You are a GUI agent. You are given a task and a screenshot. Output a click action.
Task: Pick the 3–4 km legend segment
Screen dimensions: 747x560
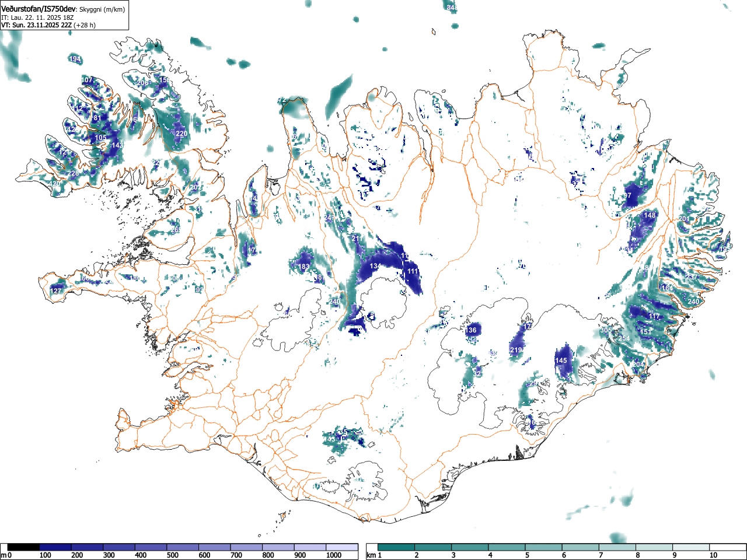470,547
